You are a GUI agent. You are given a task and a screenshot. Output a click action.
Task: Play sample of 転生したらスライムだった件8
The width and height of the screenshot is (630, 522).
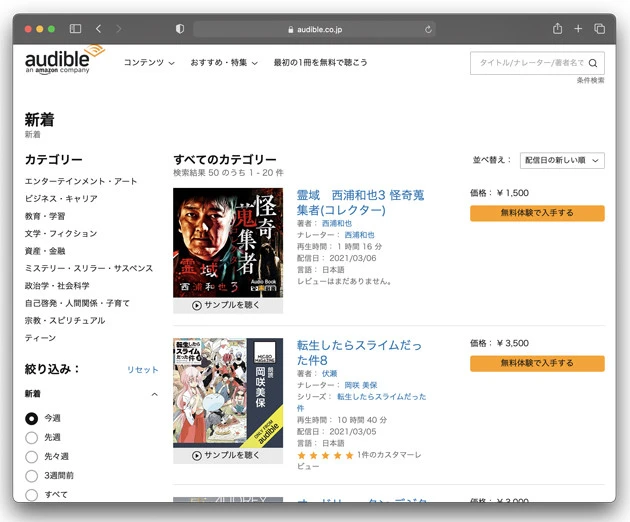[228, 455]
